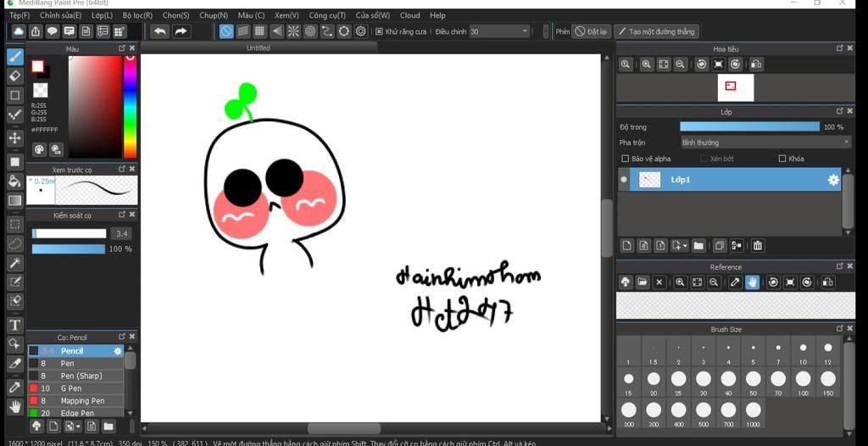Open the Pha trộn blending dropdown
868x446 pixels.
pyautogui.click(x=765, y=142)
